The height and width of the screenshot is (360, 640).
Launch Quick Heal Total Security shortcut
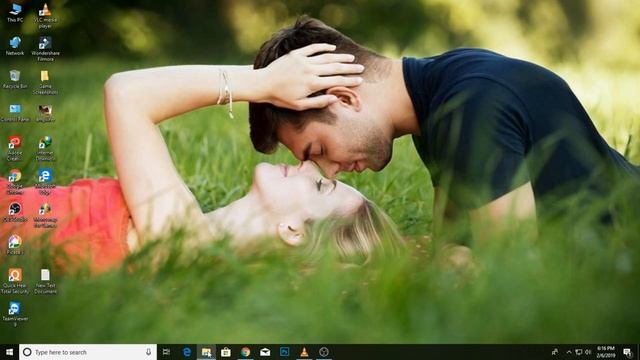pyautogui.click(x=15, y=282)
